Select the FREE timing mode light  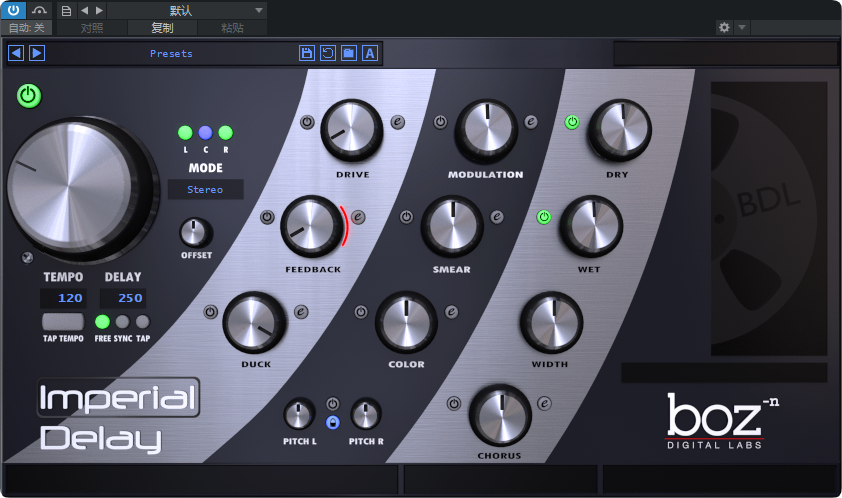(102, 322)
